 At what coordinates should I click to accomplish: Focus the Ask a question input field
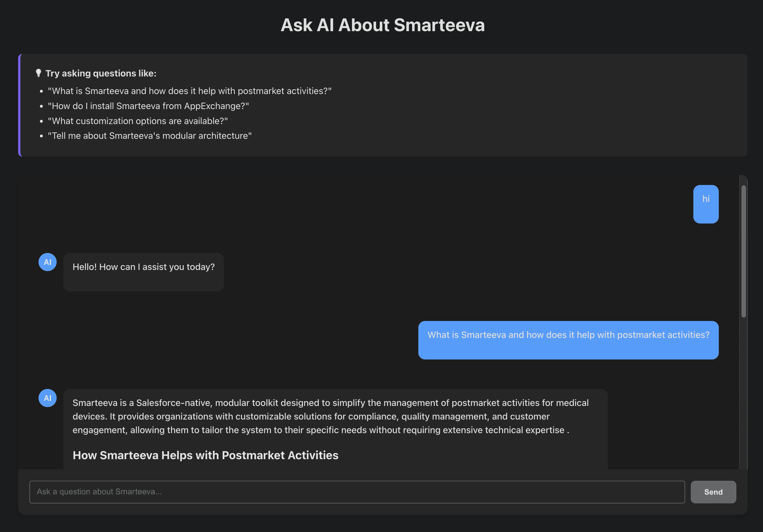357,492
